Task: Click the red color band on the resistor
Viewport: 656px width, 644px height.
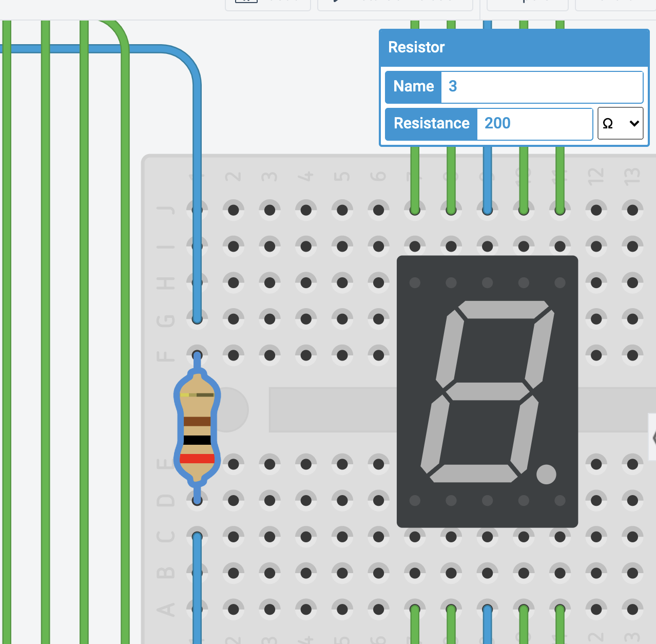Action: [197, 458]
